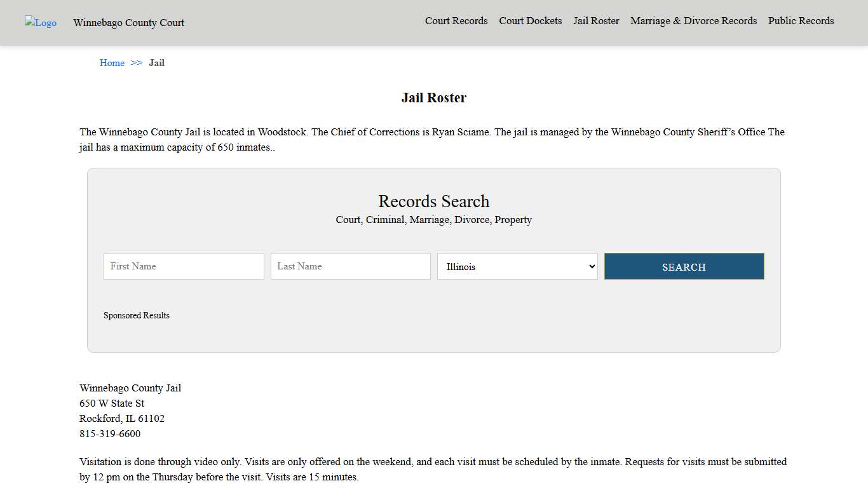This screenshot has height=488, width=868.
Task: Click the SEARCH button
Action: (684, 266)
